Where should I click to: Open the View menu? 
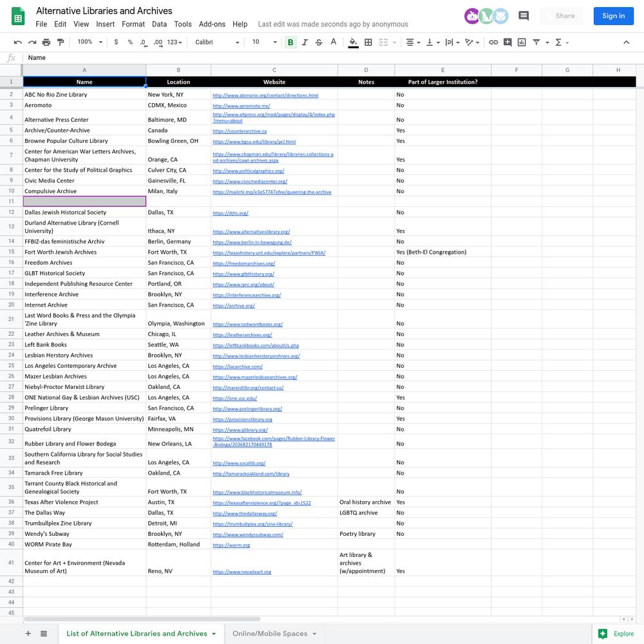click(x=81, y=24)
